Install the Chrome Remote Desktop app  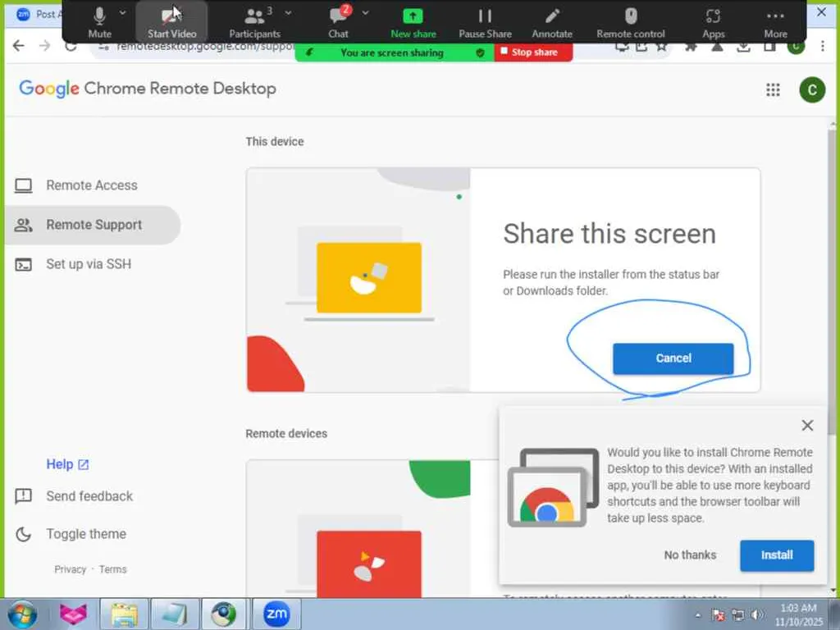pos(777,555)
